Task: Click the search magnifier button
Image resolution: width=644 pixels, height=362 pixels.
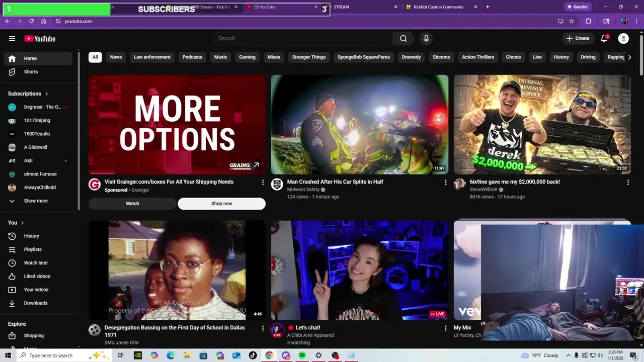Action: coord(404,38)
